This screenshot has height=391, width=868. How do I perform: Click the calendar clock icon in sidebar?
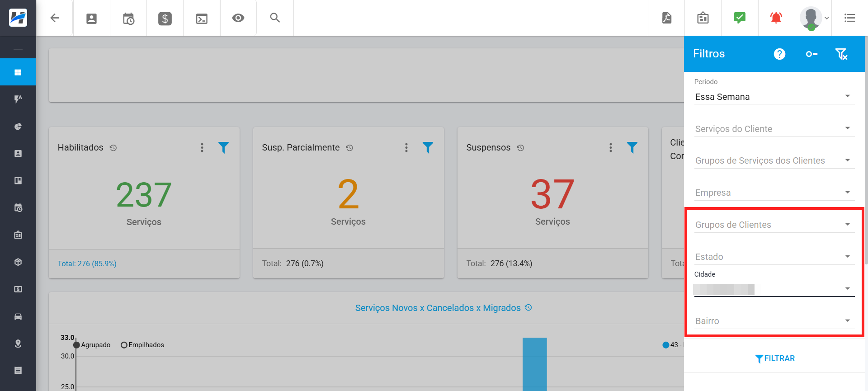click(18, 208)
